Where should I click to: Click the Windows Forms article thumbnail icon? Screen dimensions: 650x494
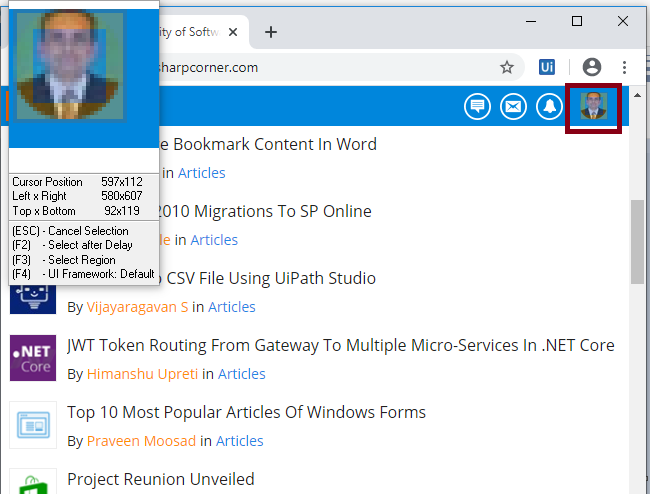(x=33, y=425)
